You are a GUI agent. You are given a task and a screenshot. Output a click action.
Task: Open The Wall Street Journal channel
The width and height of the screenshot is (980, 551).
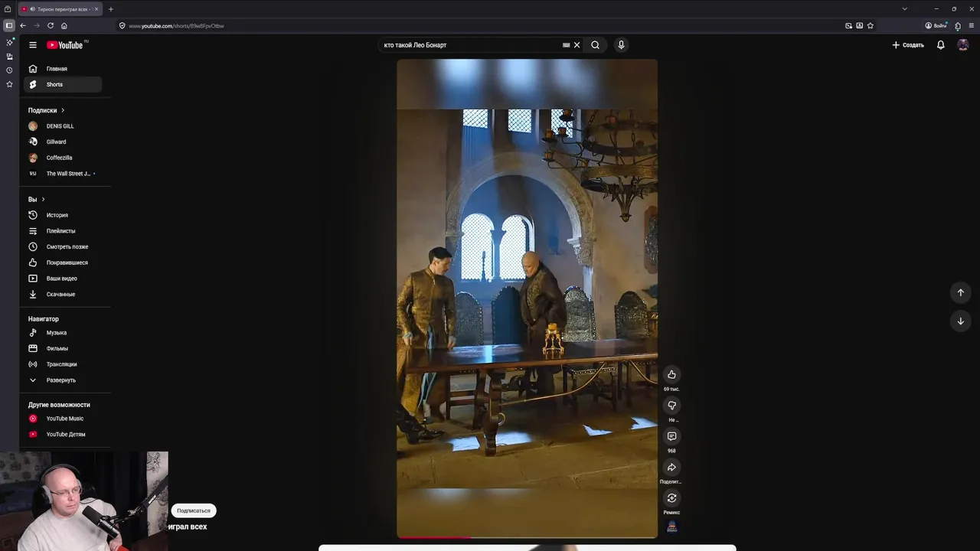pyautogui.click(x=61, y=174)
